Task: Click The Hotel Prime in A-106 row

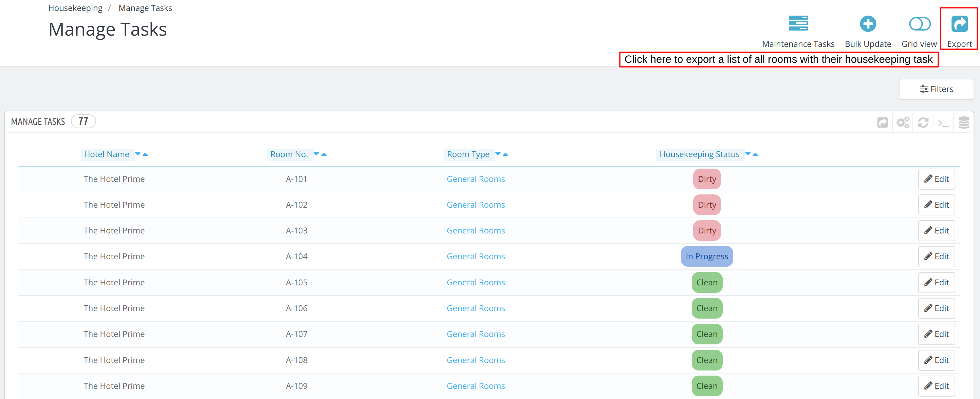Action: (114, 308)
